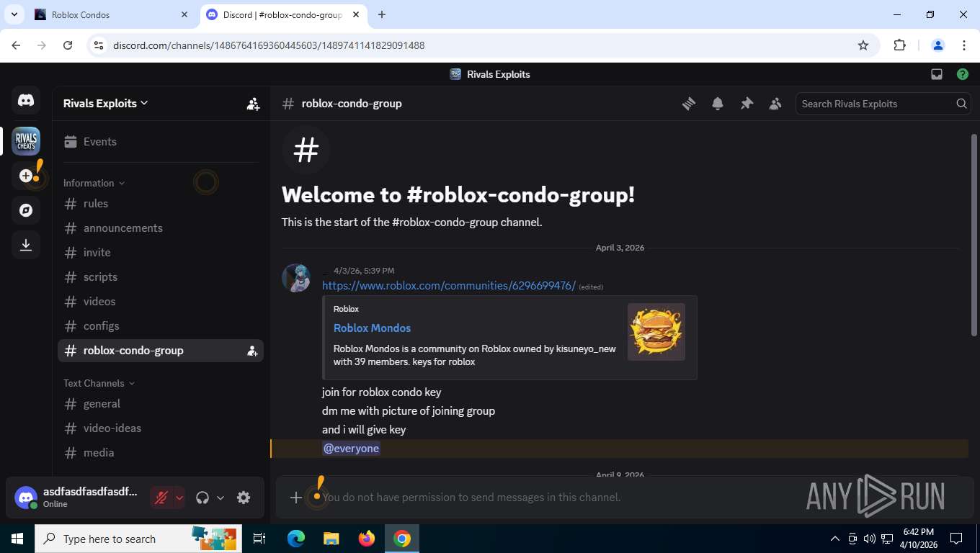Open the invite channel
Image resolution: width=980 pixels, height=553 pixels.
point(160,253)
